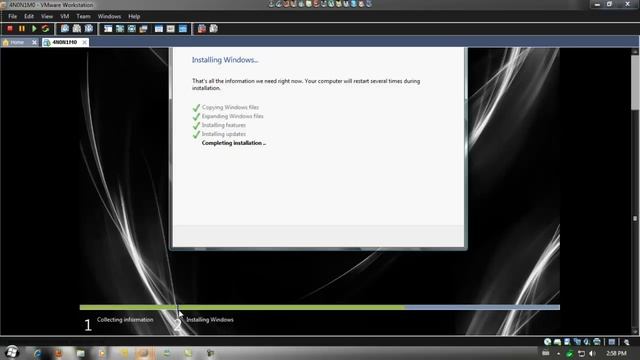Click the Unity mode toolbar icon
The height and width of the screenshot is (360, 640).
pyautogui.click(x=143, y=29)
